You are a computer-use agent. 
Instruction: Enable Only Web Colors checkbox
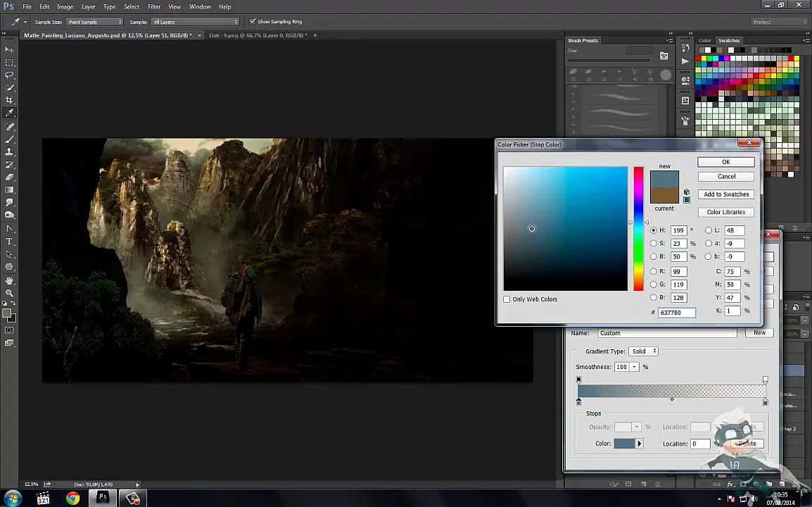tap(507, 299)
